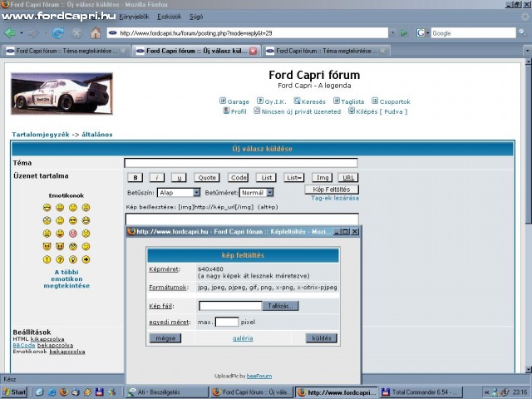
Task: Click the Google search engine icon
Action: (421, 33)
